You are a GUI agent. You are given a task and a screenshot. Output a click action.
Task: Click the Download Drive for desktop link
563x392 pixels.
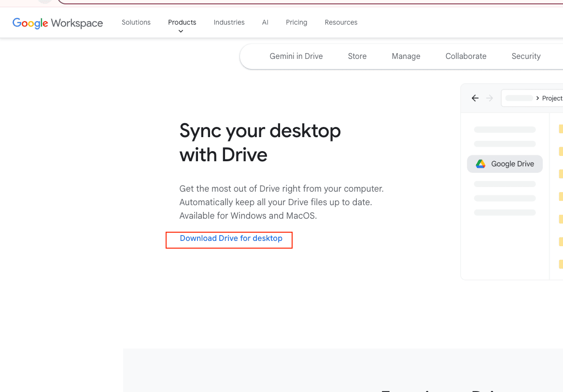(x=231, y=238)
